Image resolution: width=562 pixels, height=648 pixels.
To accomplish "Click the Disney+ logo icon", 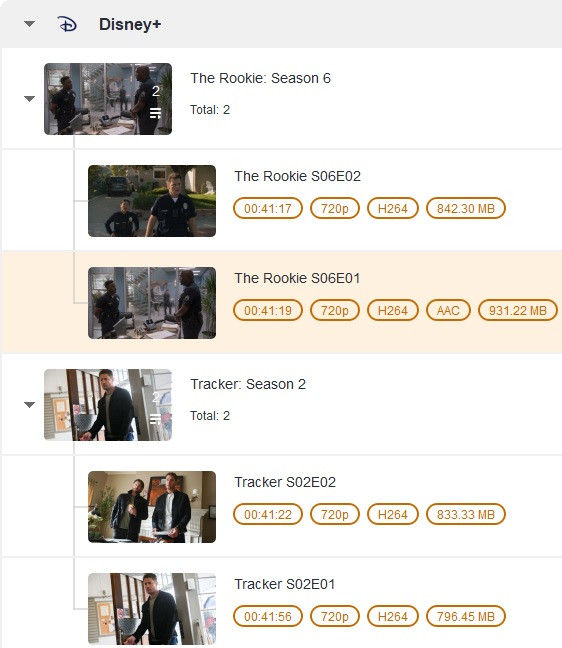I will 67,24.
